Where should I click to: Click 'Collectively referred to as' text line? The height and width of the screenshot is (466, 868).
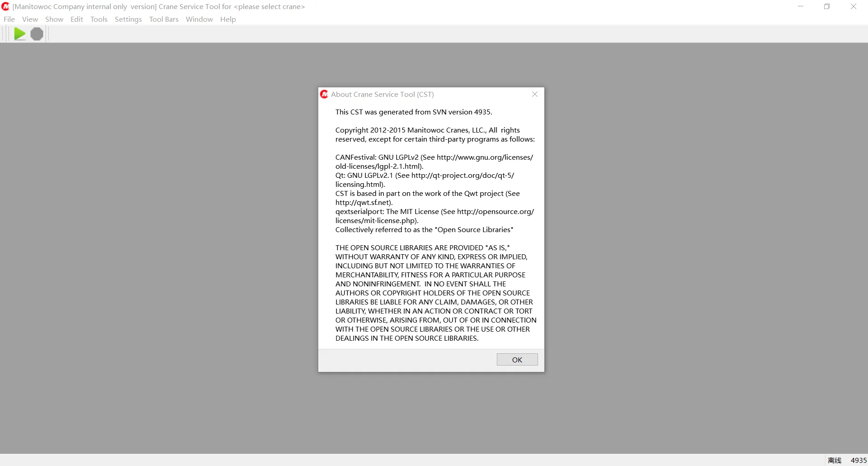[x=424, y=229]
